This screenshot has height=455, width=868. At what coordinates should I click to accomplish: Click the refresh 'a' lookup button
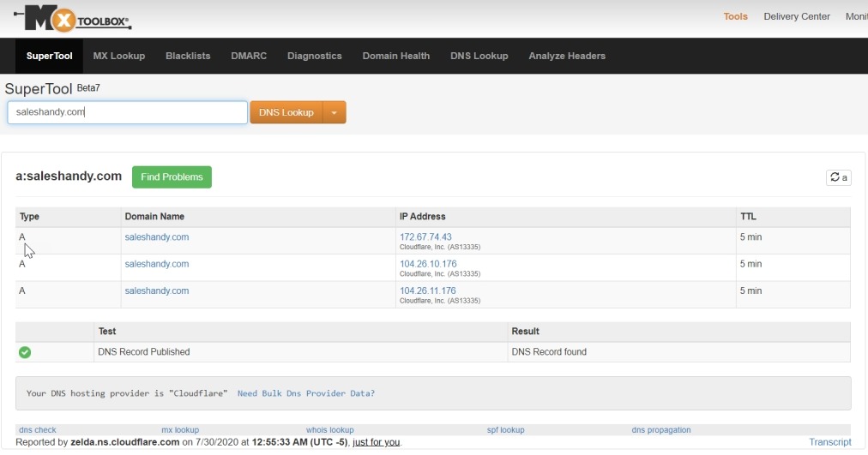(839, 177)
